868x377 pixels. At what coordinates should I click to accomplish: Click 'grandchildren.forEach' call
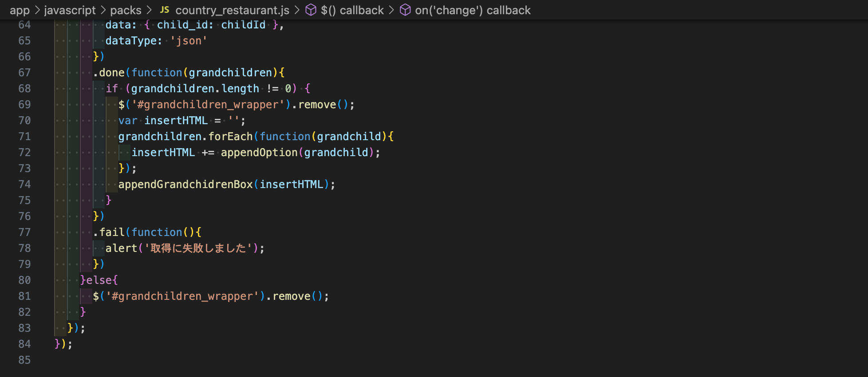(x=185, y=137)
